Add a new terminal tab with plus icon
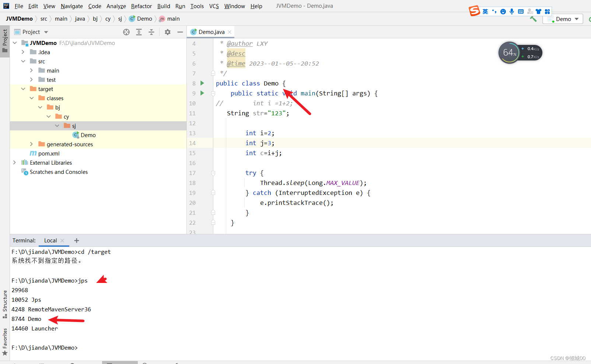Viewport: 591px width, 364px height. [77, 241]
